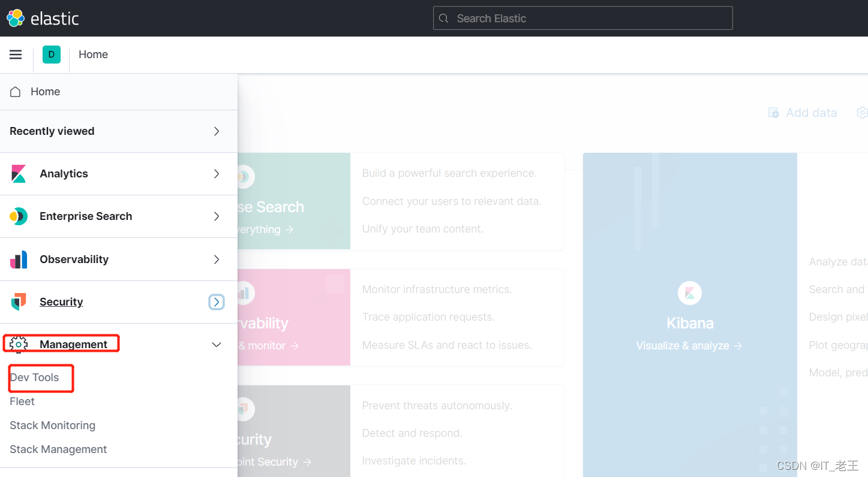Click the Home house icon in sidebar
The height and width of the screenshot is (477, 868).
point(16,92)
